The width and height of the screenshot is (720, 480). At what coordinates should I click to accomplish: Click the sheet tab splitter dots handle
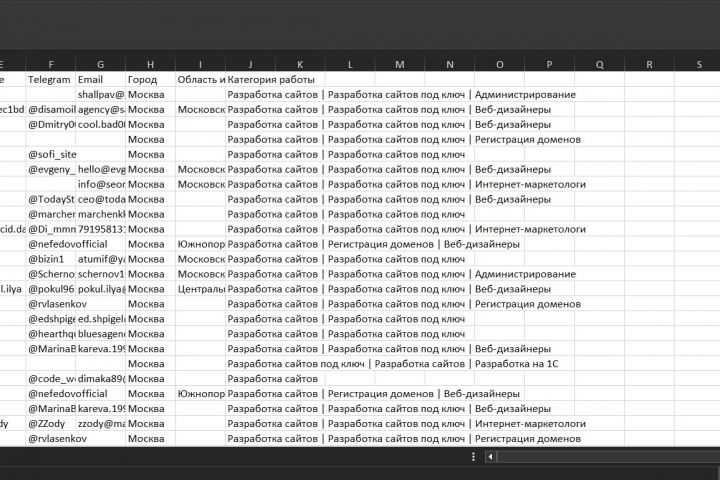473,457
